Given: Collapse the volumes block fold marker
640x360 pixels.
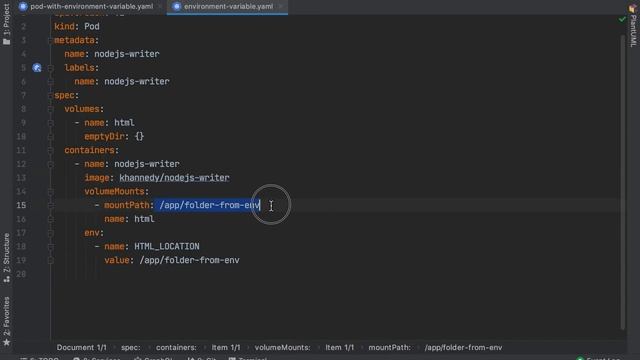Looking at the screenshot, I should coord(50,109).
